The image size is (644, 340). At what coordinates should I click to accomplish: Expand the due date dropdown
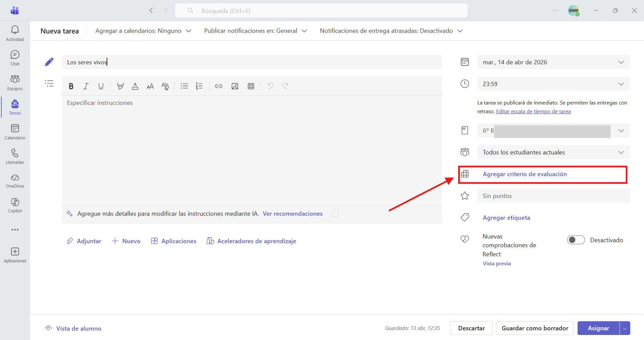tap(553, 62)
